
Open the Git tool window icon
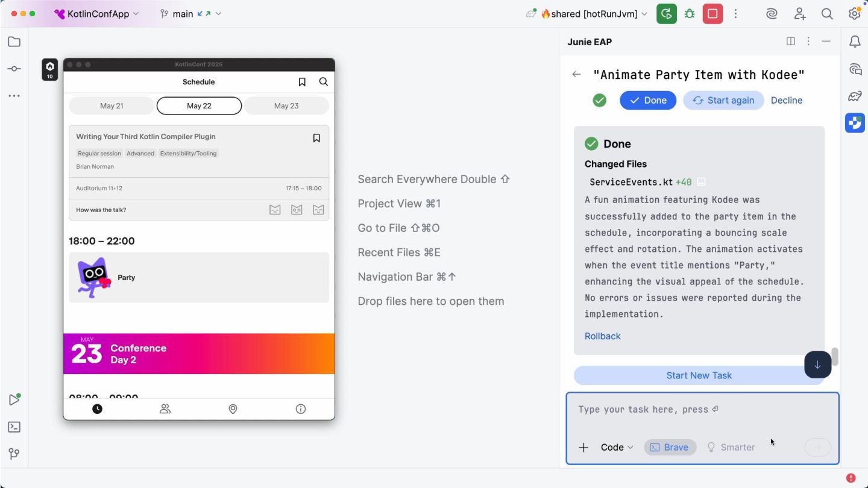tap(14, 454)
